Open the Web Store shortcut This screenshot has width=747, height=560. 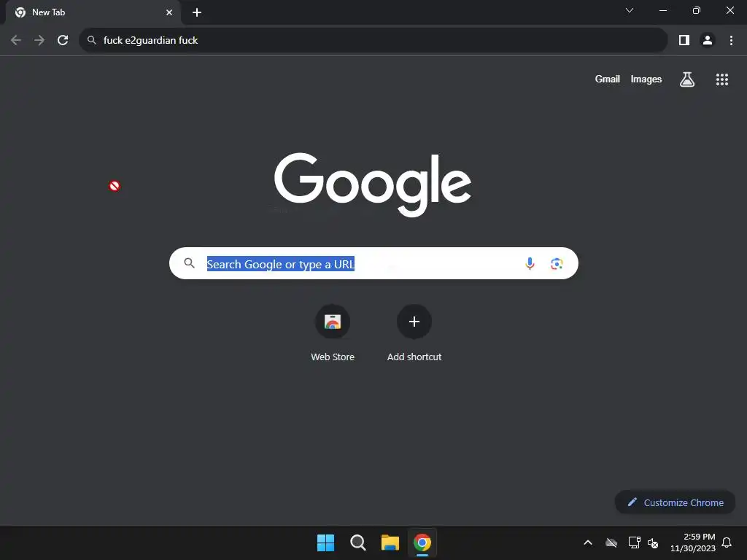pos(333,333)
